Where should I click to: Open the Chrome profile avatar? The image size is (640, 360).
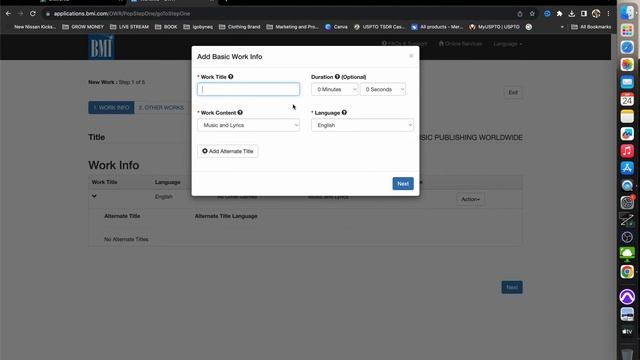point(596,14)
